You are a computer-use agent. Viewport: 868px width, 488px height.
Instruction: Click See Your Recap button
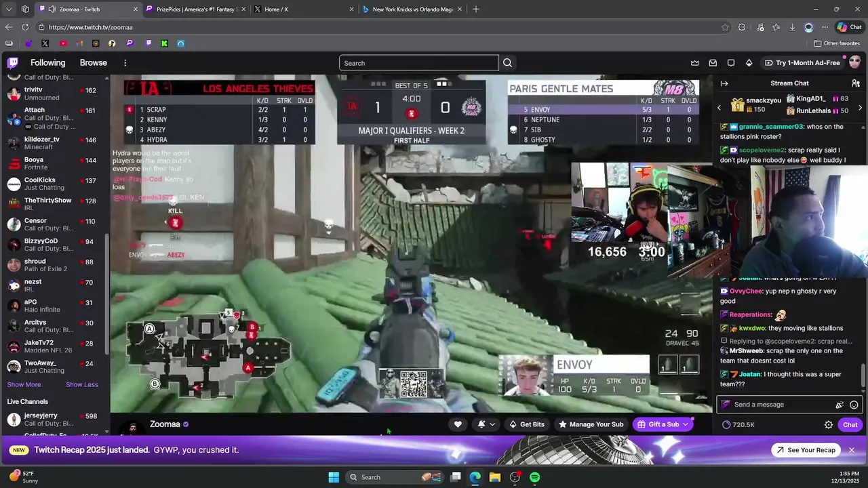(x=806, y=450)
